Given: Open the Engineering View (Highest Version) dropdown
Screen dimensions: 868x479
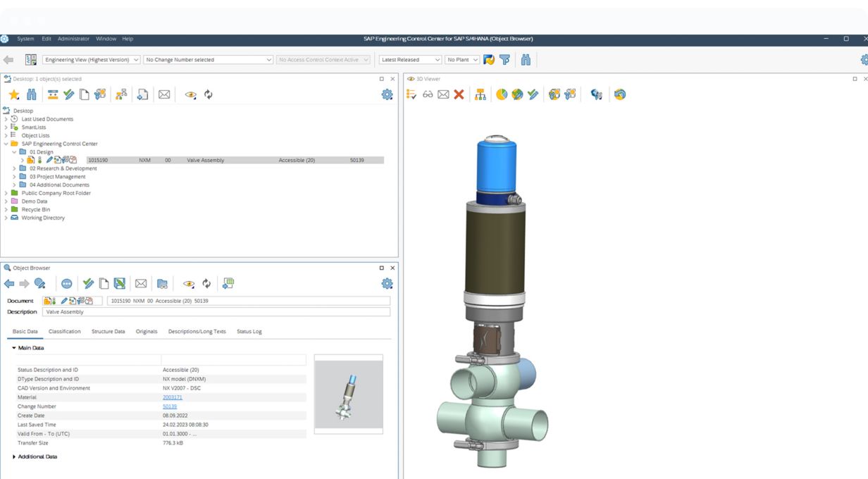Looking at the screenshot, I should (x=92, y=60).
